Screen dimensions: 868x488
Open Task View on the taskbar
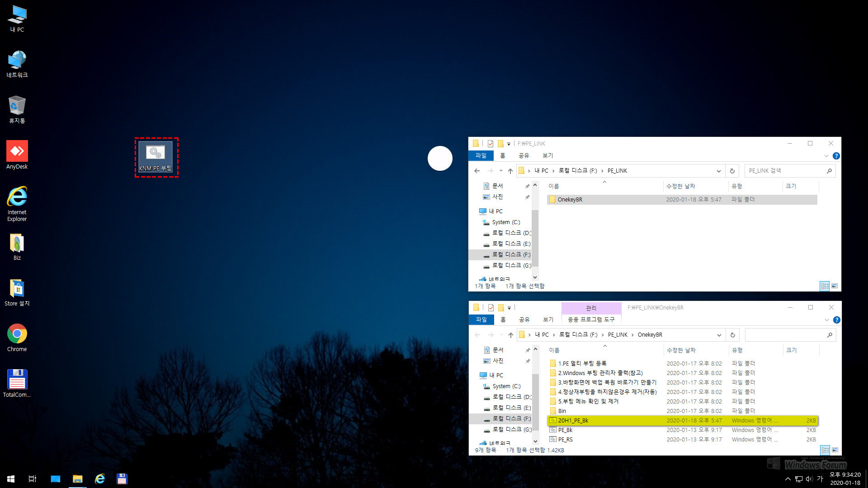(33, 479)
